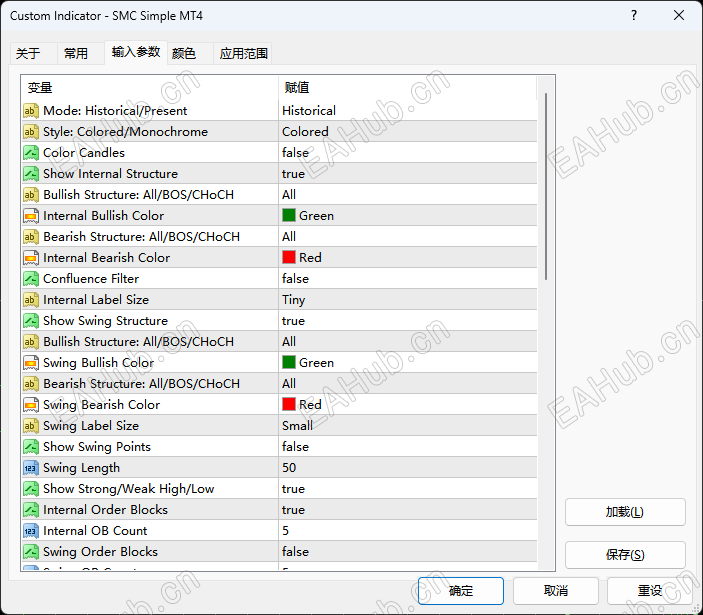Toggle Show Strong/Weak High/Low true value
Image resolution: width=703 pixels, height=615 pixels.
[x=408, y=489]
